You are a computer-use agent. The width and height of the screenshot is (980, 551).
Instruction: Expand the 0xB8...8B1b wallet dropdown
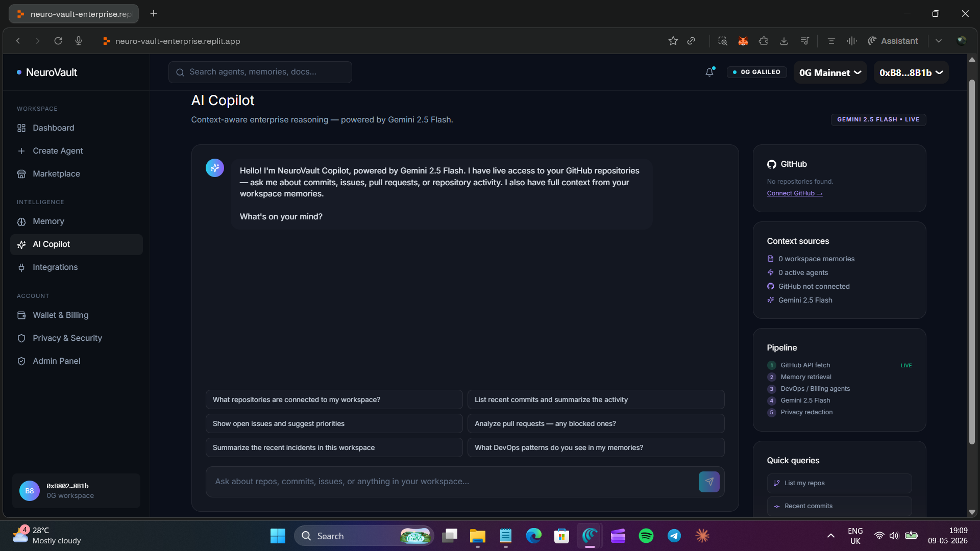point(911,72)
